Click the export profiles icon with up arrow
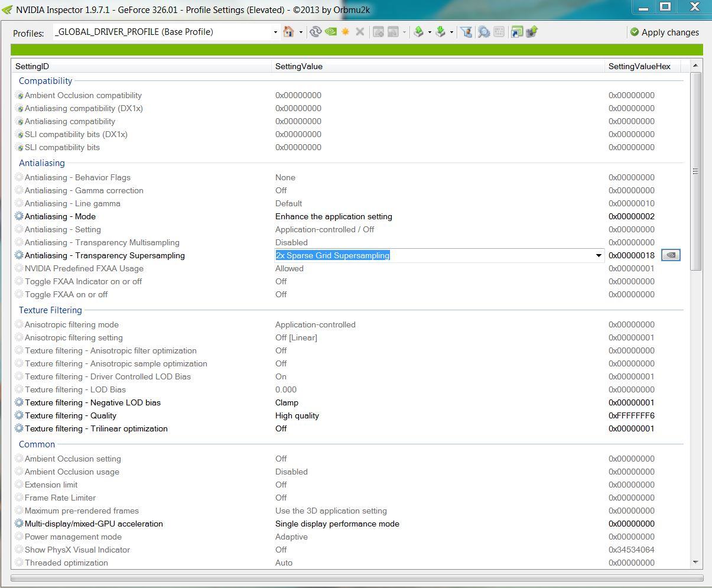 click(418, 32)
